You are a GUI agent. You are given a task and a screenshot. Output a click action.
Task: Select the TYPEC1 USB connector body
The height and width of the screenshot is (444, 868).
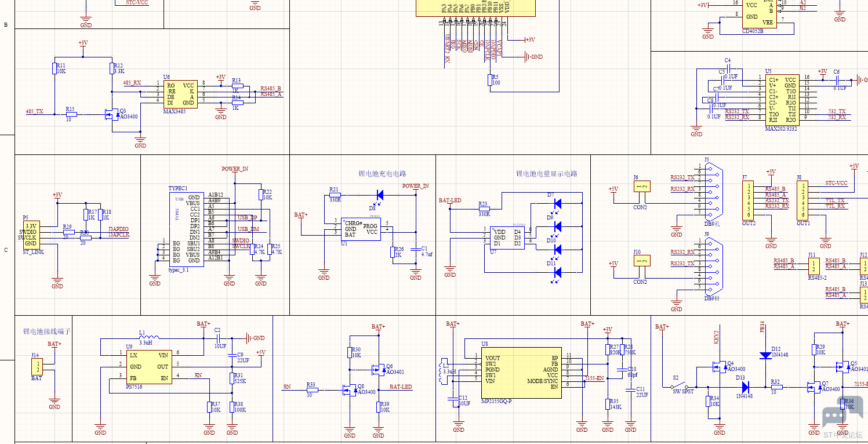(x=186, y=229)
